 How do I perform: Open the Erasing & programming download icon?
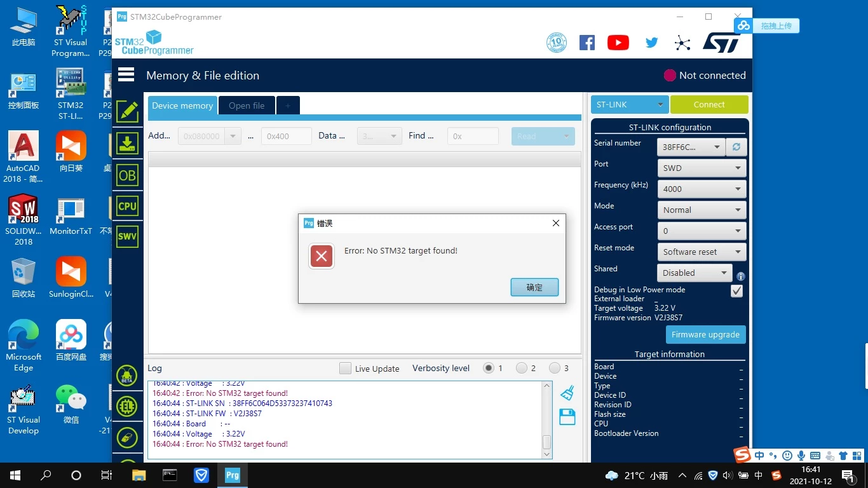tap(127, 144)
